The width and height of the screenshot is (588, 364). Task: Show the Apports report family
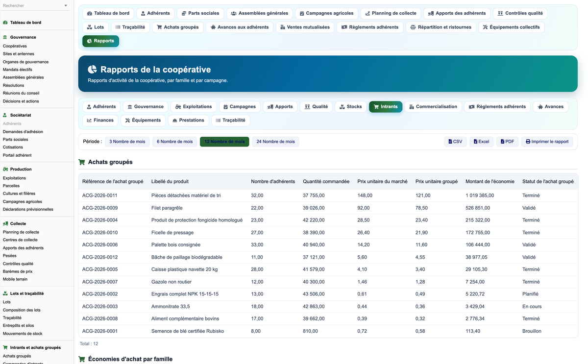coord(280,106)
